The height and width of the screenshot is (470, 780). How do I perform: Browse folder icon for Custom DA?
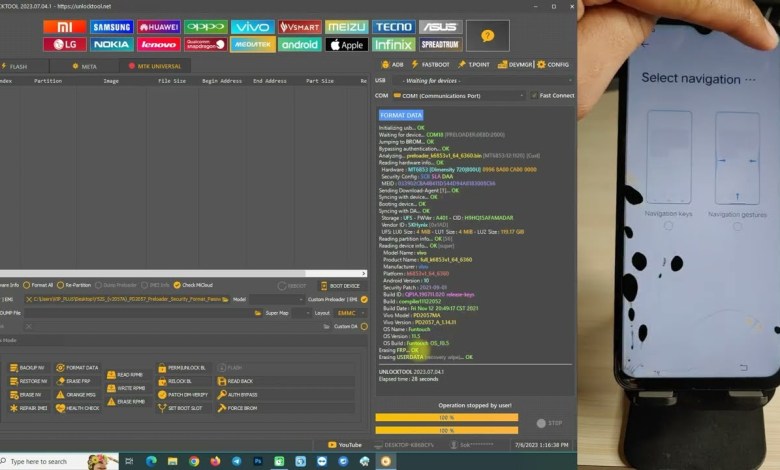[326, 327]
